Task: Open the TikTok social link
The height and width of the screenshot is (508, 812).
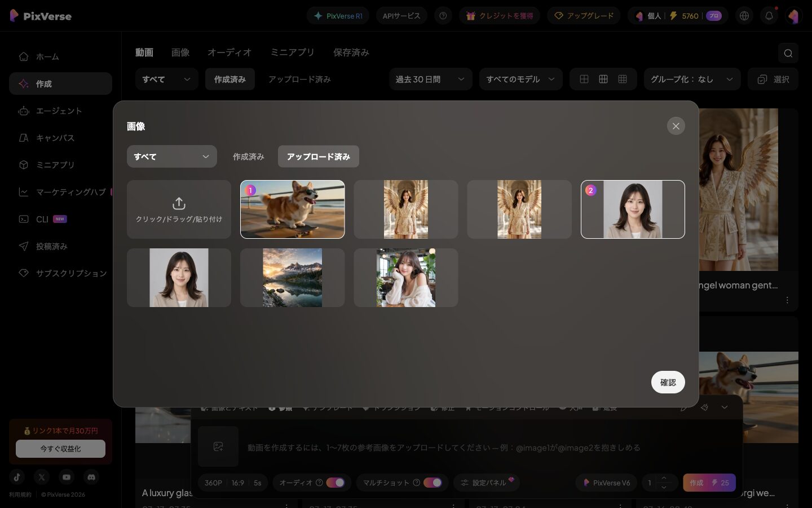Action: pyautogui.click(x=17, y=477)
